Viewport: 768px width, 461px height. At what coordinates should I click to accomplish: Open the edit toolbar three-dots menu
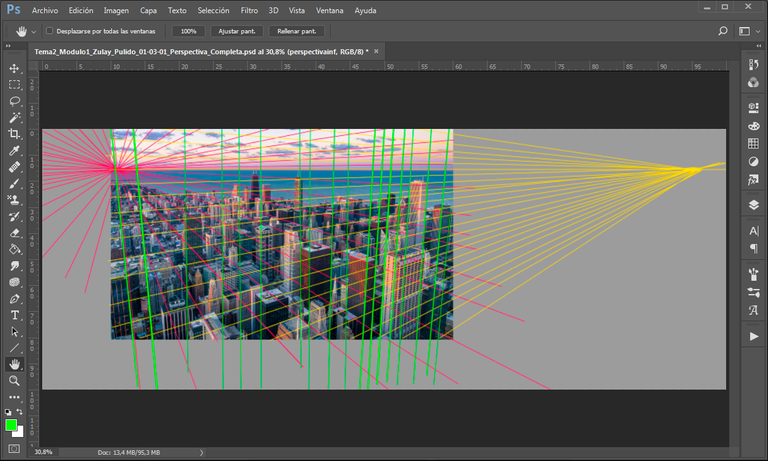click(x=14, y=397)
